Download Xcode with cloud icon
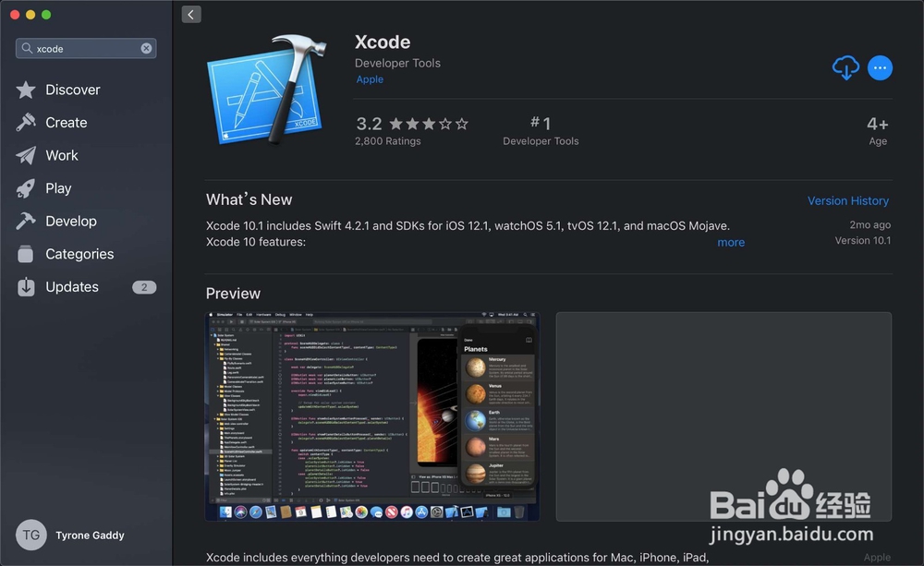The image size is (924, 566). [845, 67]
